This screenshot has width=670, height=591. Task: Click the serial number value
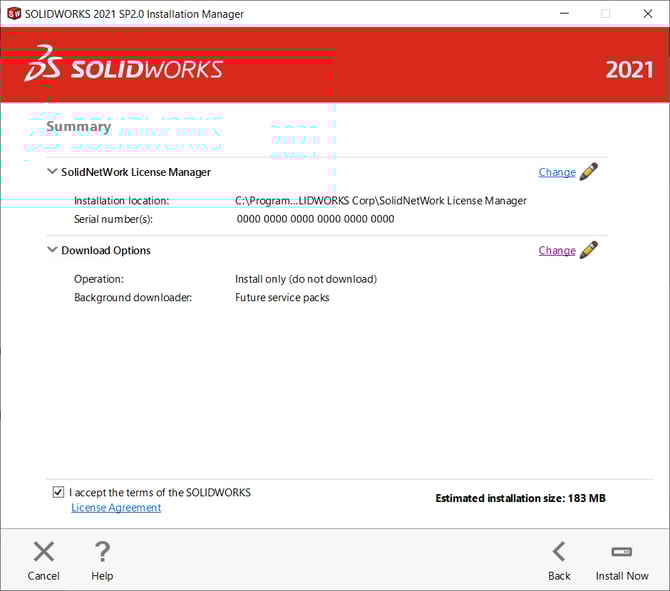click(314, 219)
